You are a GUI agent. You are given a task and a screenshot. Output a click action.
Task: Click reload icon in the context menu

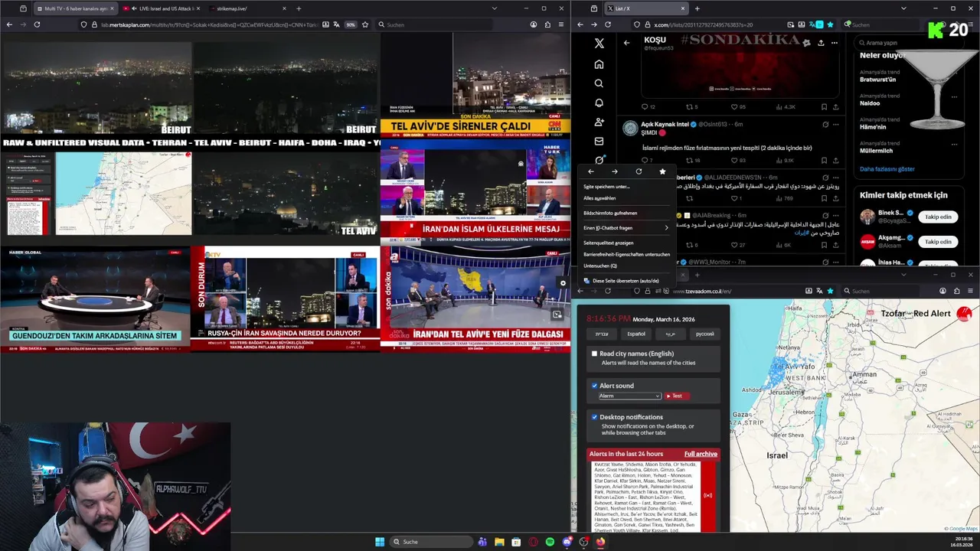(x=639, y=171)
